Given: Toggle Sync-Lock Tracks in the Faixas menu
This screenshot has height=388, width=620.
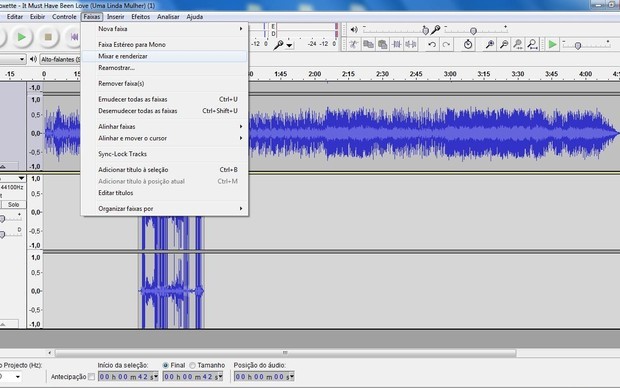Looking at the screenshot, I should [164, 154].
